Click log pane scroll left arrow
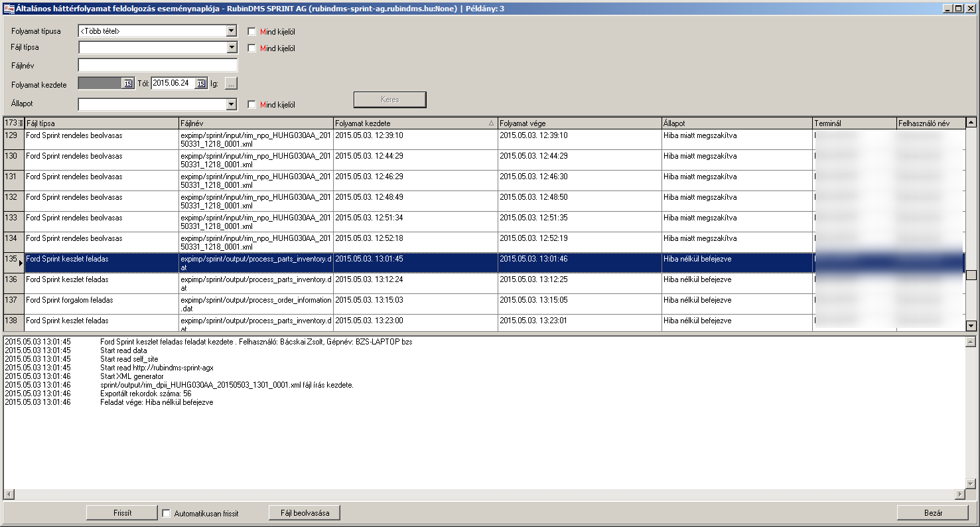 (x=9, y=494)
